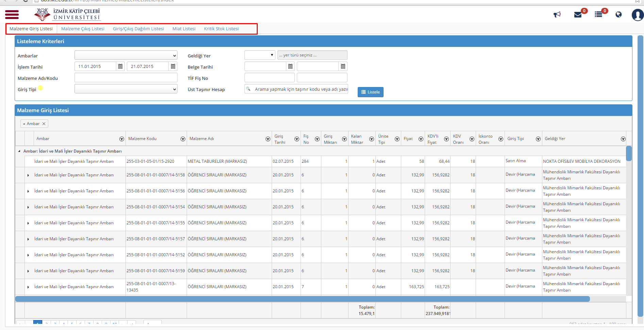The height and width of the screenshot is (330, 644).
Task: Click the Listele button
Action: 371,92
